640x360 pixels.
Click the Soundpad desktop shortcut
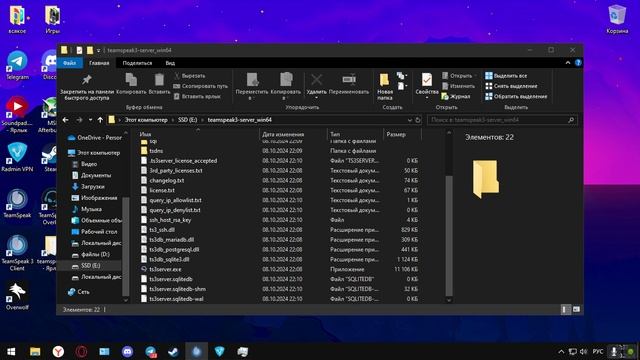click(17, 115)
